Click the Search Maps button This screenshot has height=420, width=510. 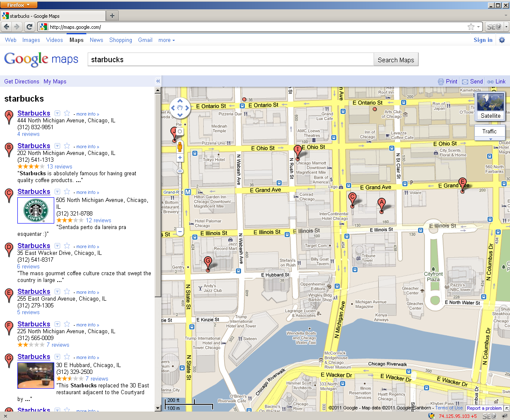396,60
